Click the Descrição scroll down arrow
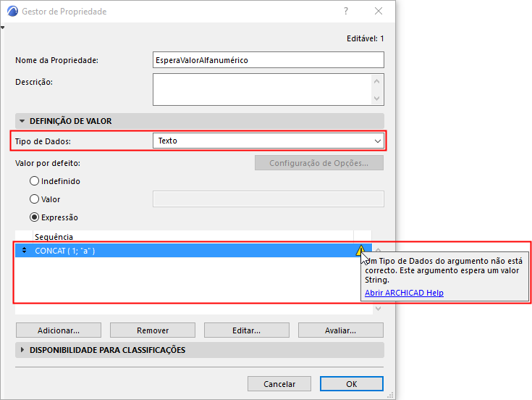532x400 pixels. tap(376, 98)
